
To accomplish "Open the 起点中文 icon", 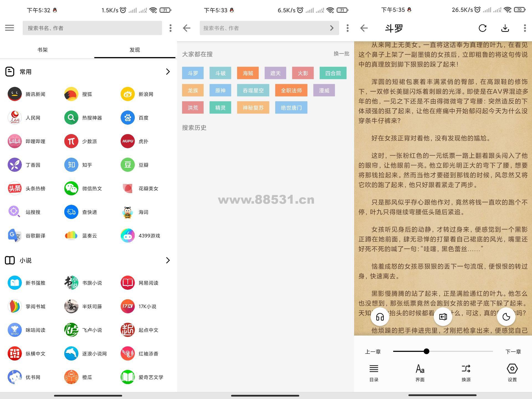I will pos(128,330).
